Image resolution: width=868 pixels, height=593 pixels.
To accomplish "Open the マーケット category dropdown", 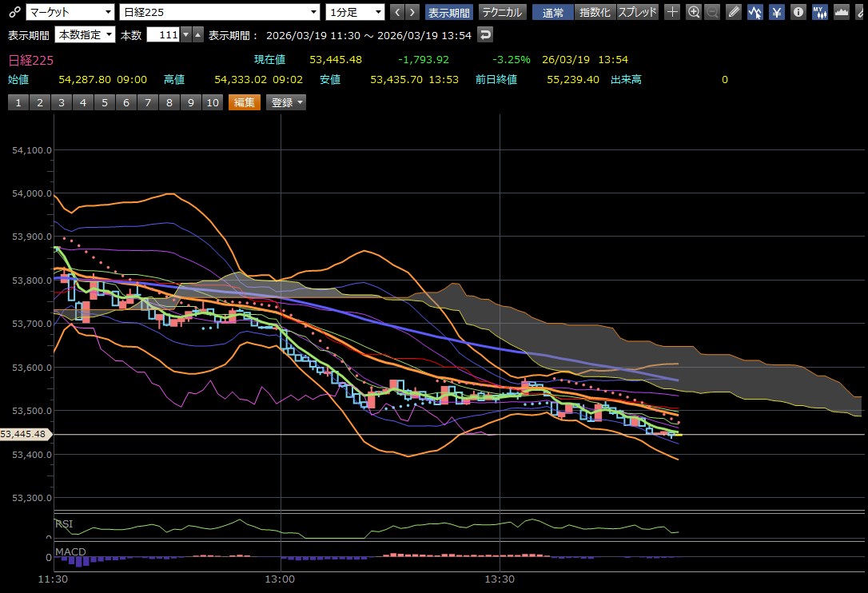I will coord(70,12).
